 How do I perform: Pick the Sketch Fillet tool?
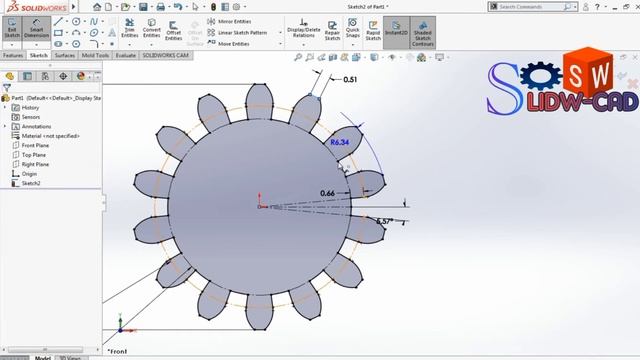pyautogui.click(x=94, y=44)
